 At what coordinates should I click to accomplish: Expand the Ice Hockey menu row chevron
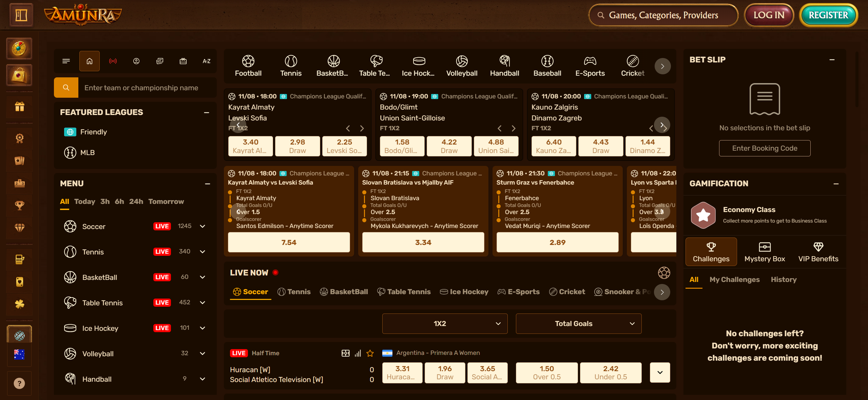[x=202, y=328]
